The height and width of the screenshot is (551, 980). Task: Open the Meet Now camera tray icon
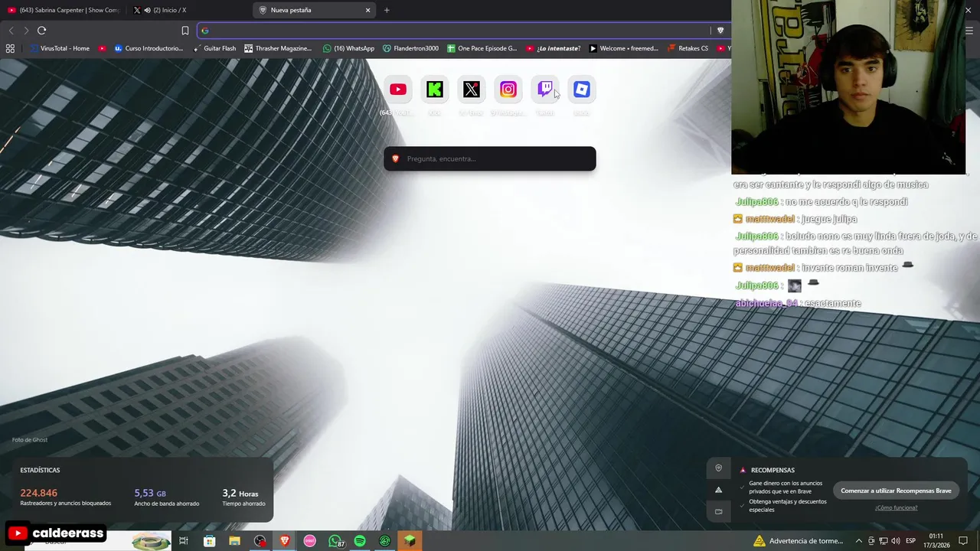tap(871, 541)
